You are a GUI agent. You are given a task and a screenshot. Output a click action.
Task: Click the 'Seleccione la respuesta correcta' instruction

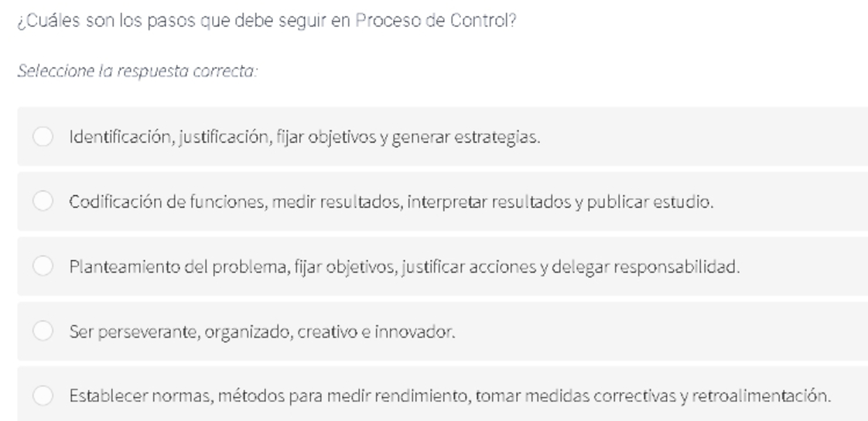tap(137, 71)
